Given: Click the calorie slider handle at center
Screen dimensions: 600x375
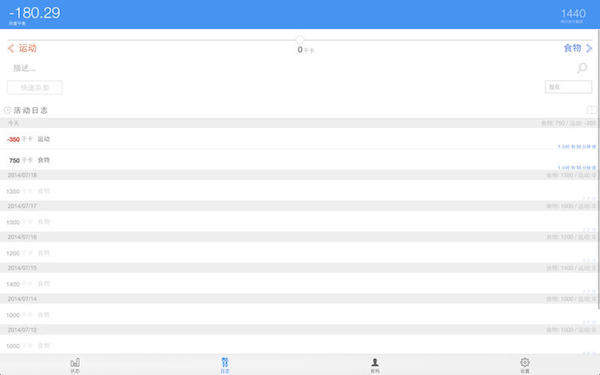Looking at the screenshot, I should (x=300, y=40).
